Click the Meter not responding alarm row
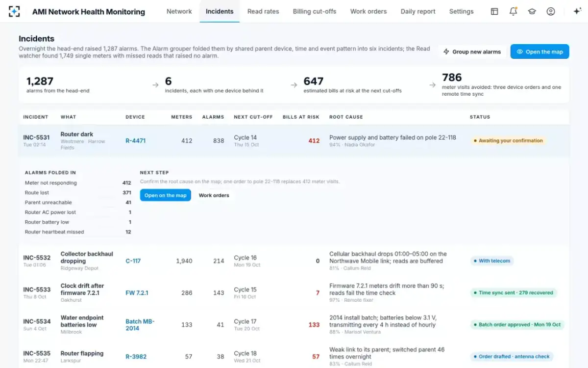588x368 pixels. 78,183
